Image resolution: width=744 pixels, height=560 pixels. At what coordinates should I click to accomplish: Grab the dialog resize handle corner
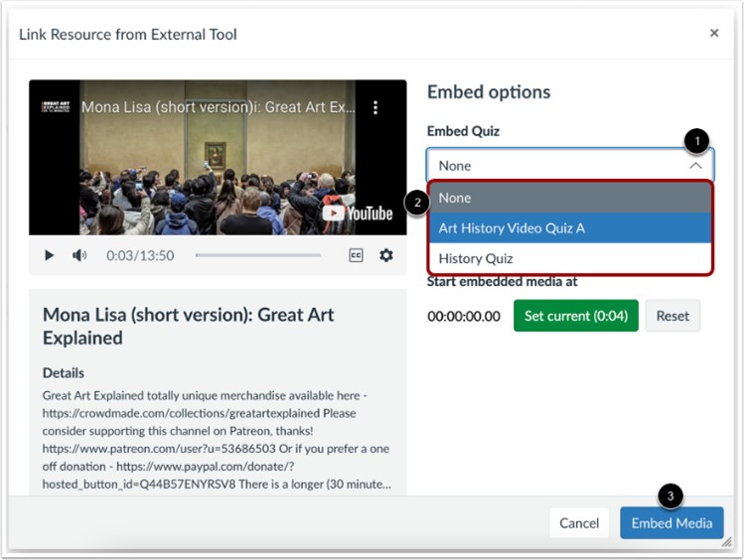coord(726,543)
